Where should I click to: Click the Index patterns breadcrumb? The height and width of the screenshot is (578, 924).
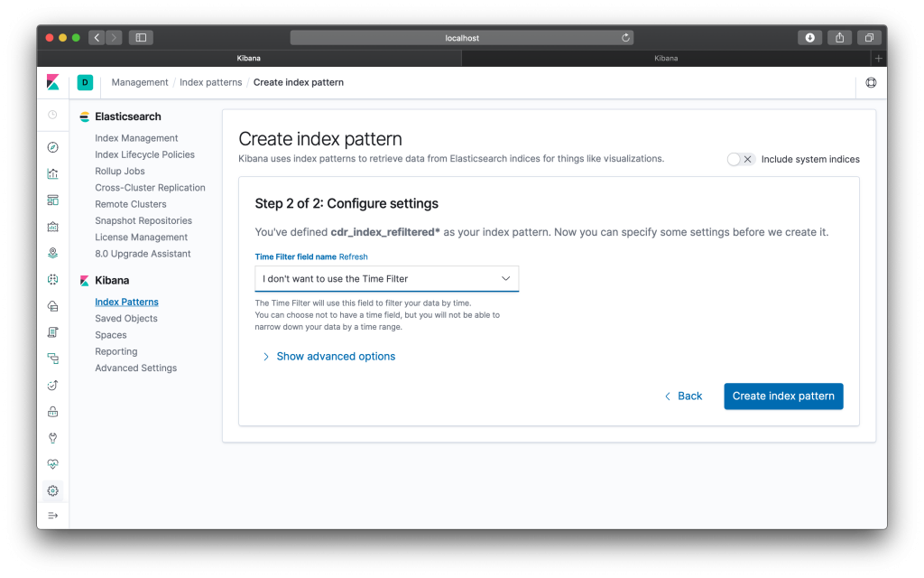tap(210, 82)
